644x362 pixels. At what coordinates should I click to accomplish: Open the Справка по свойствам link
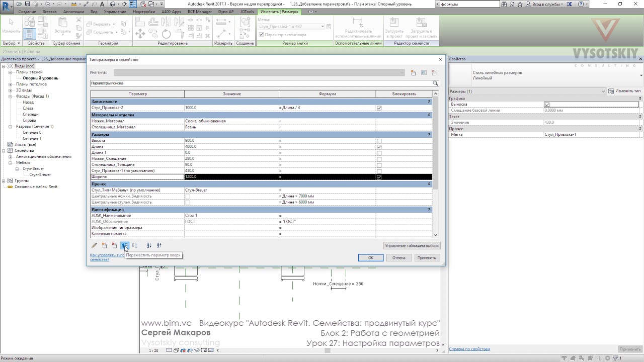pyautogui.click(x=469, y=349)
